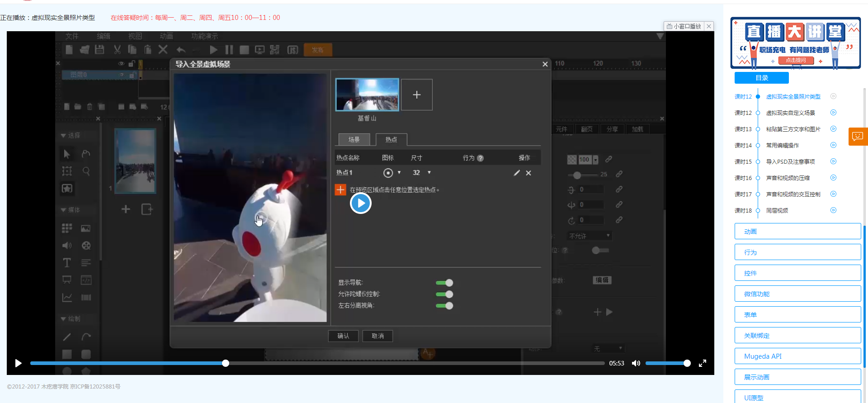
Task: Switch to the 热点 tab
Action: (391, 140)
